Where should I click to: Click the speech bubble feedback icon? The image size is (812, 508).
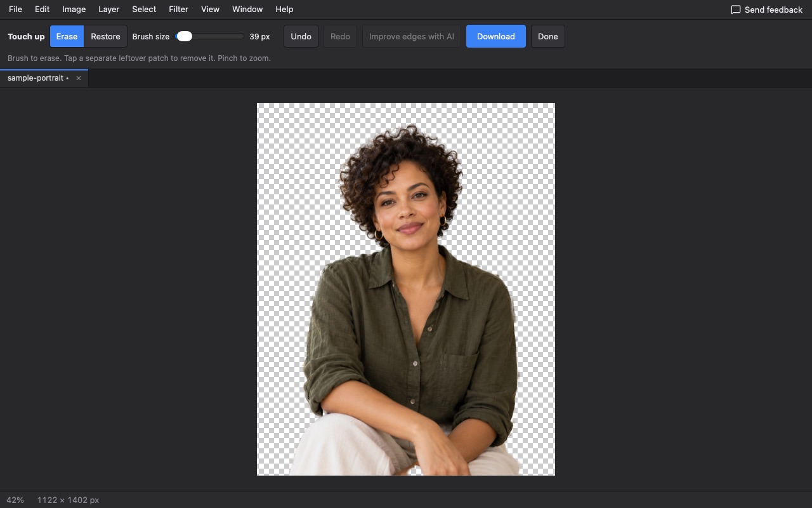[736, 10]
